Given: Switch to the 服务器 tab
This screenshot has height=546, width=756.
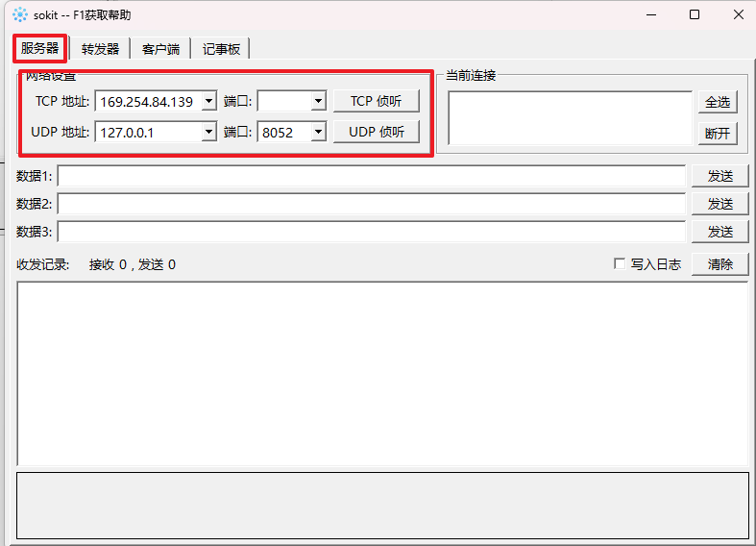Looking at the screenshot, I should [40, 48].
